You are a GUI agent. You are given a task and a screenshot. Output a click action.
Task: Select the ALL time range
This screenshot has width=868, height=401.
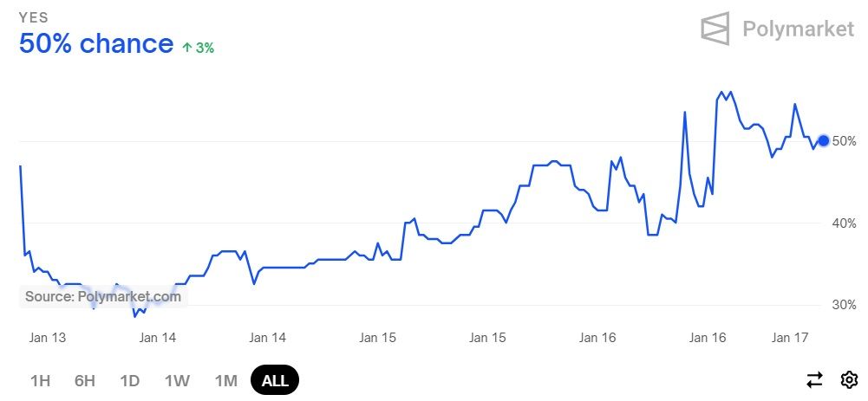coord(275,380)
